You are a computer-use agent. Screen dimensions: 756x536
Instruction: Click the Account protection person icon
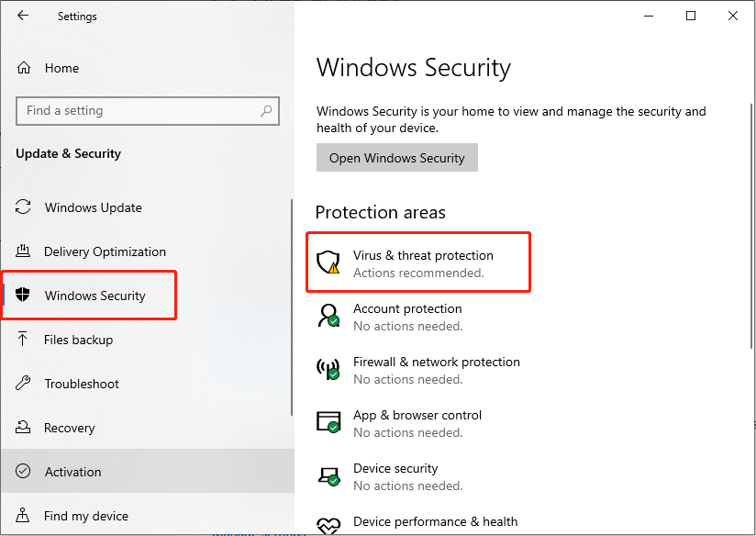328,316
